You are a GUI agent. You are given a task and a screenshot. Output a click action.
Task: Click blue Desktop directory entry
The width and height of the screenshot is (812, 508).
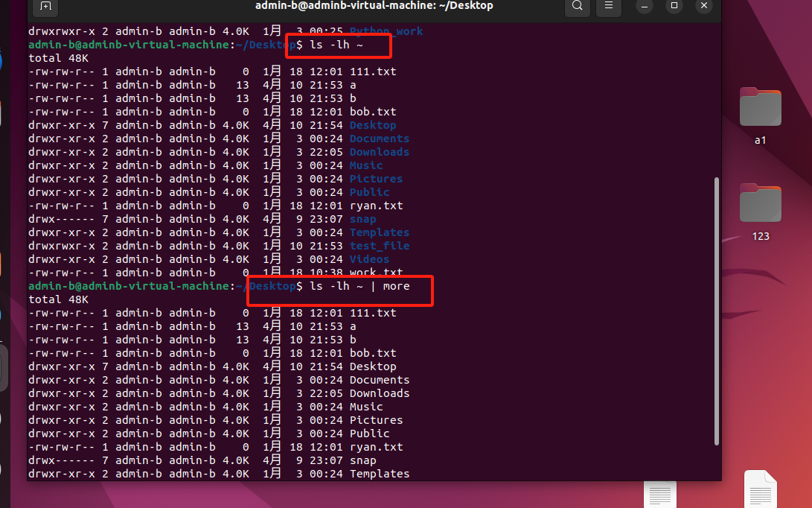tap(373, 125)
